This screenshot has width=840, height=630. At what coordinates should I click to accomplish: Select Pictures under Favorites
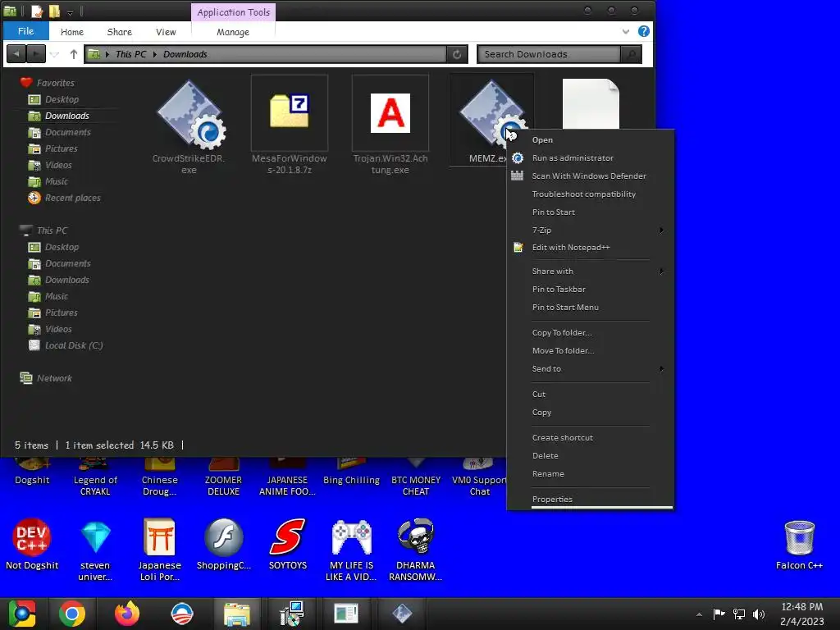click(x=62, y=148)
